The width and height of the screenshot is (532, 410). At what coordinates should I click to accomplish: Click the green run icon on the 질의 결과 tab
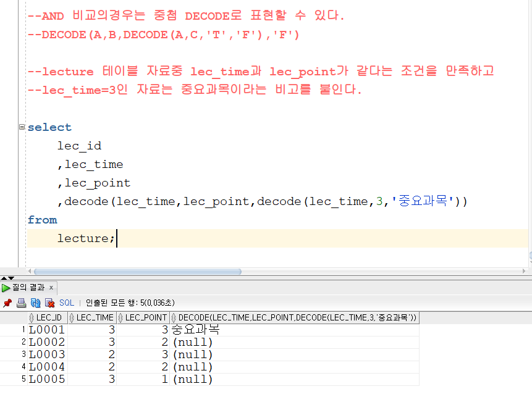6,288
